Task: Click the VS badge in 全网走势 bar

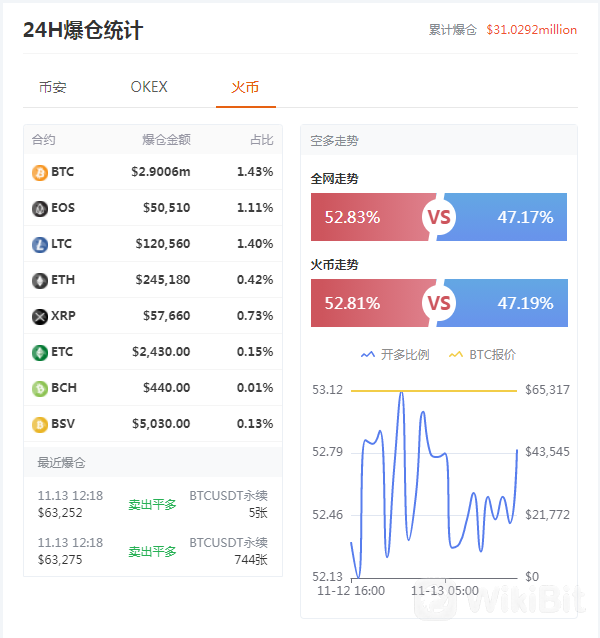Action: tap(439, 217)
